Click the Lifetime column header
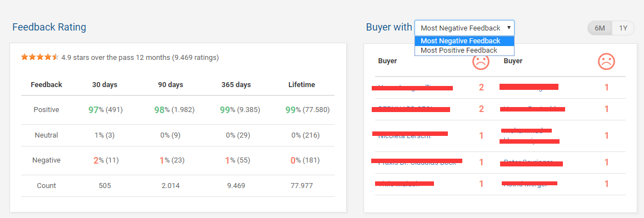The image size is (644, 218). coord(302,85)
